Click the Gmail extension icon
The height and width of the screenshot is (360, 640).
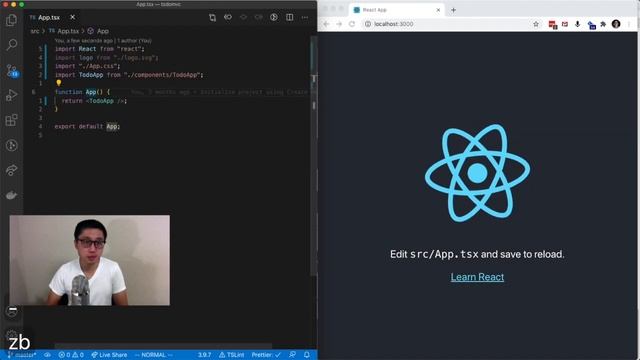(565, 24)
